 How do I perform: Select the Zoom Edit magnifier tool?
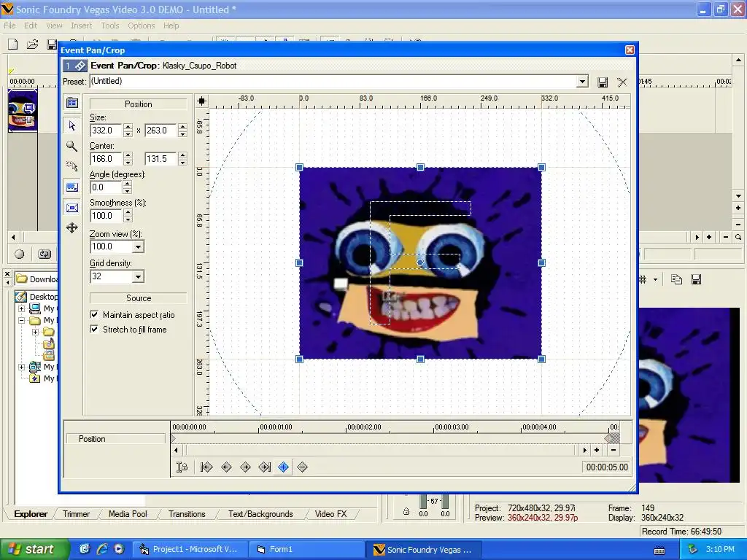pyautogui.click(x=72, y=146)
